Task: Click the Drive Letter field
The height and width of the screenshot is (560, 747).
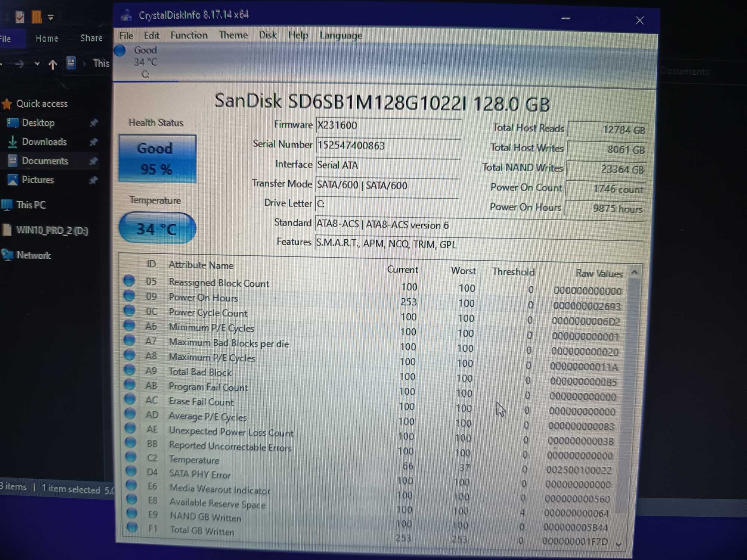Action: click(387, 204)
